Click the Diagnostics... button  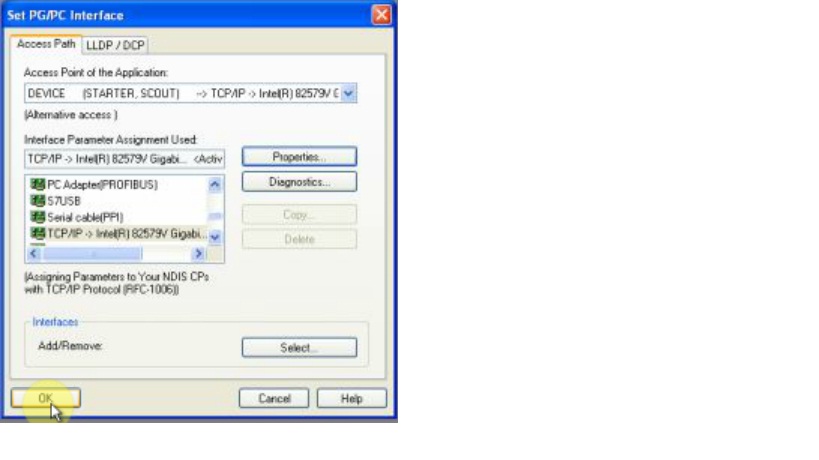[299, 182]
